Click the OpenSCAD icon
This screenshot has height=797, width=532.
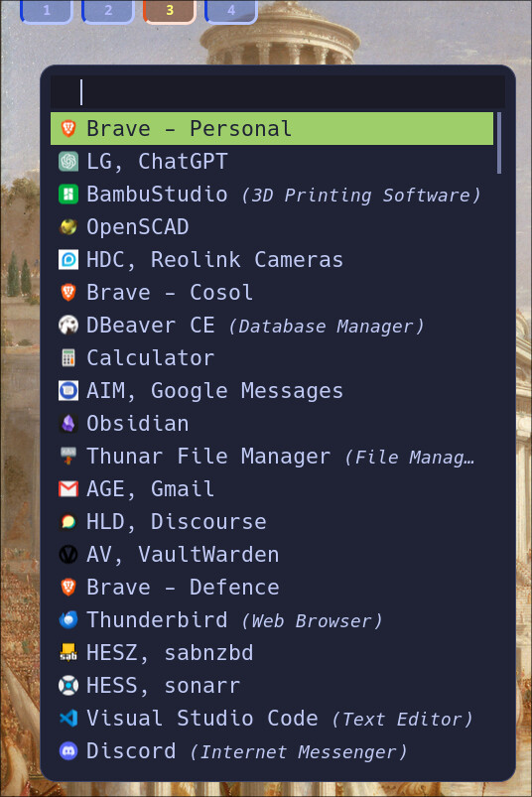pos(68,227)
